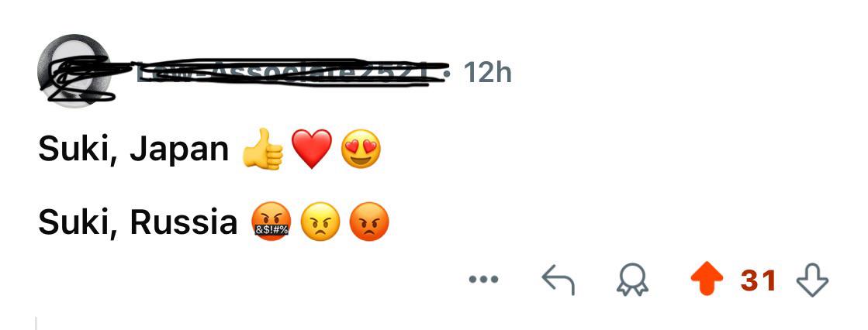Click the yellow angry face emoji
Viewport: 868px width, 330px height.
(320, 222)
